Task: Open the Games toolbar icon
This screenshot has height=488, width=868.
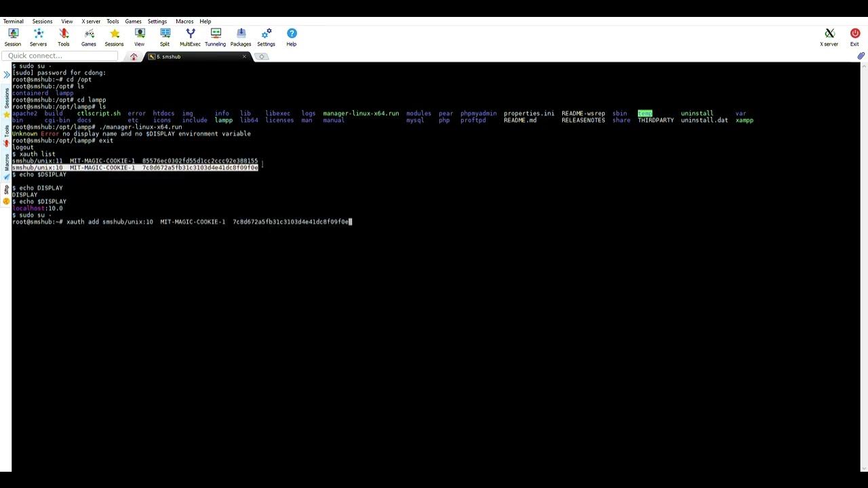Action: pyautogui.click(x=89, y=37)
